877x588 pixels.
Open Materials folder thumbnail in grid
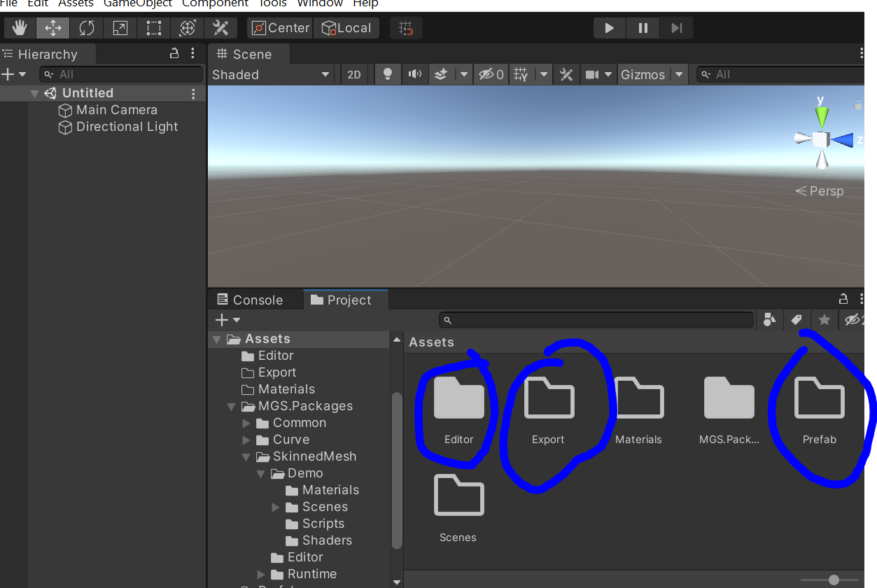[638, 411]
